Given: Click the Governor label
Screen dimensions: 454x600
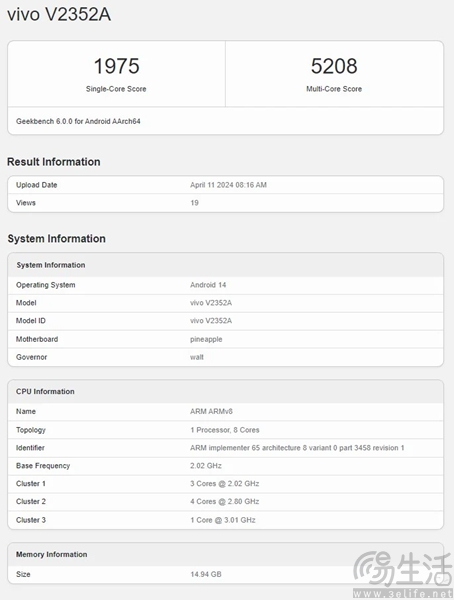Looking at the screenshot, I should 31,357.
